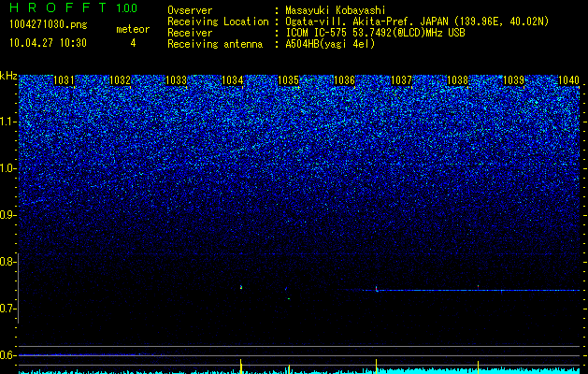Click the meteor echo dot below 1034
The width and height of the screenshot is (588, 374).
(x=241, y=287)
